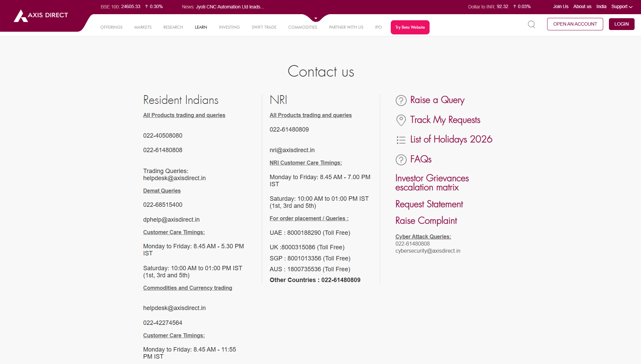This screenshot has width=641, height=364.
Task: Open the Investing menu
Action: 229,27
